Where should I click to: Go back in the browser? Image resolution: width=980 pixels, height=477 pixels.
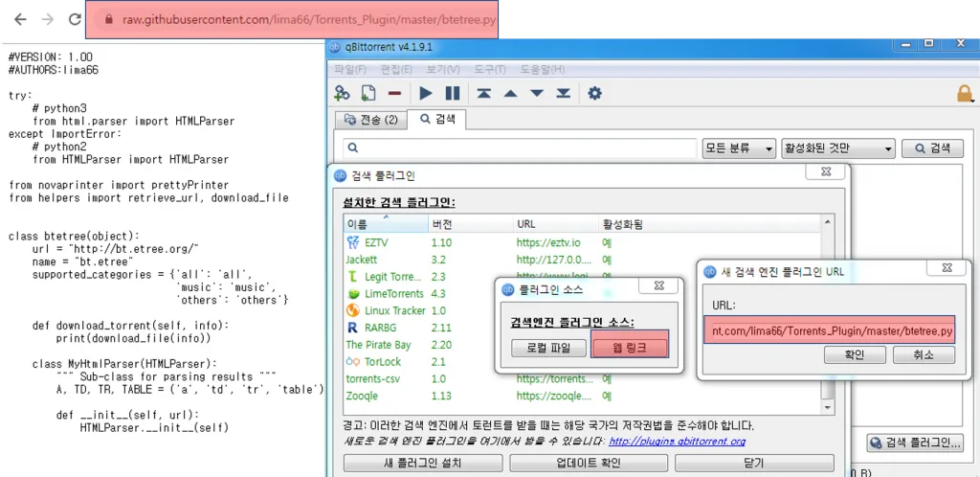click(20, 19)
